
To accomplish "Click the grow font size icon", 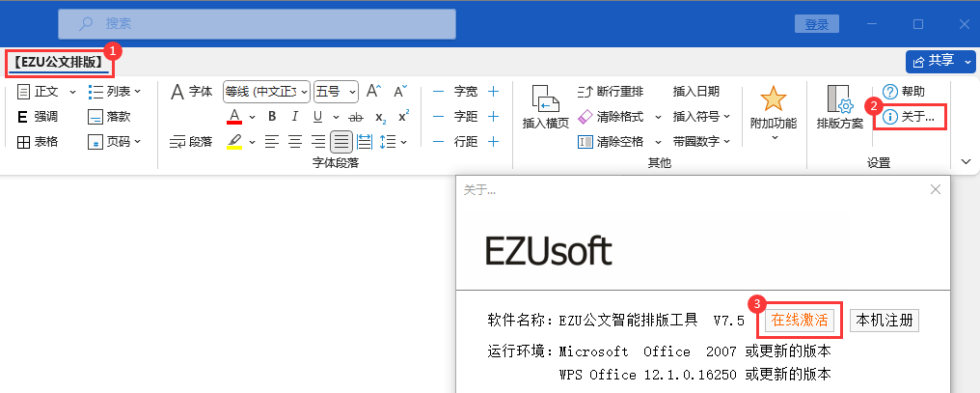I will coord(373,92).
